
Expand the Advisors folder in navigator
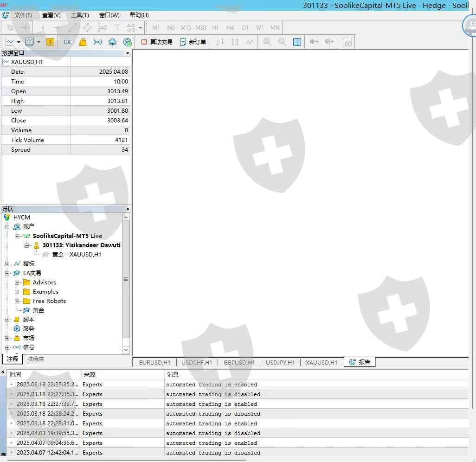(x=17, y=282)
